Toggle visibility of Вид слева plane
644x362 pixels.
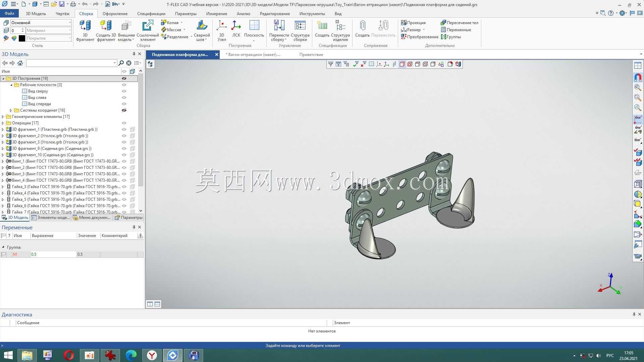(124, 98)
